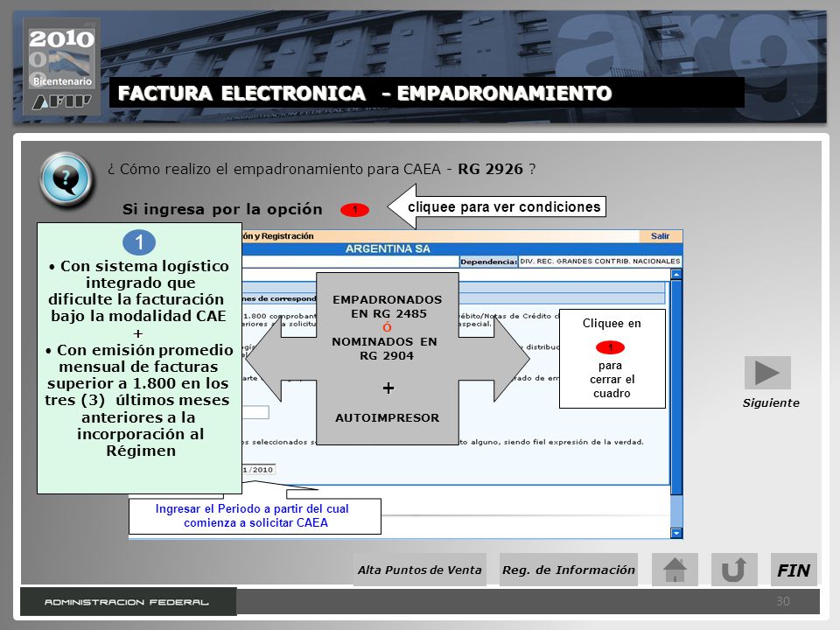
Task: Click 'NOMINADOS EN RG 2904' text
Action: 385,349
